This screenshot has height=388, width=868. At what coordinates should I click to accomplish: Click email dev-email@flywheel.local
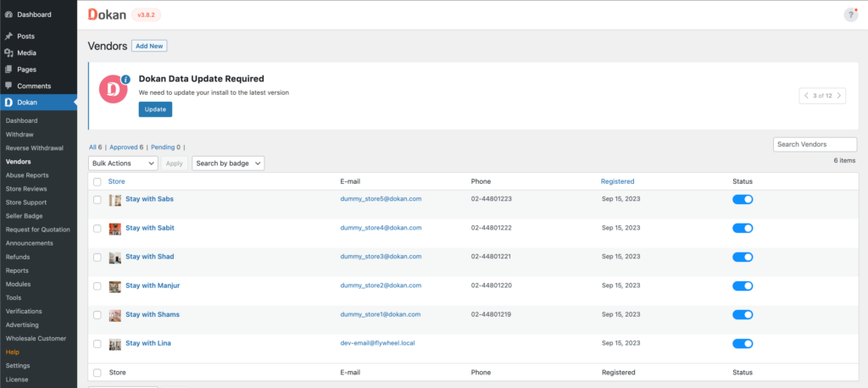[x=377, y=343]
